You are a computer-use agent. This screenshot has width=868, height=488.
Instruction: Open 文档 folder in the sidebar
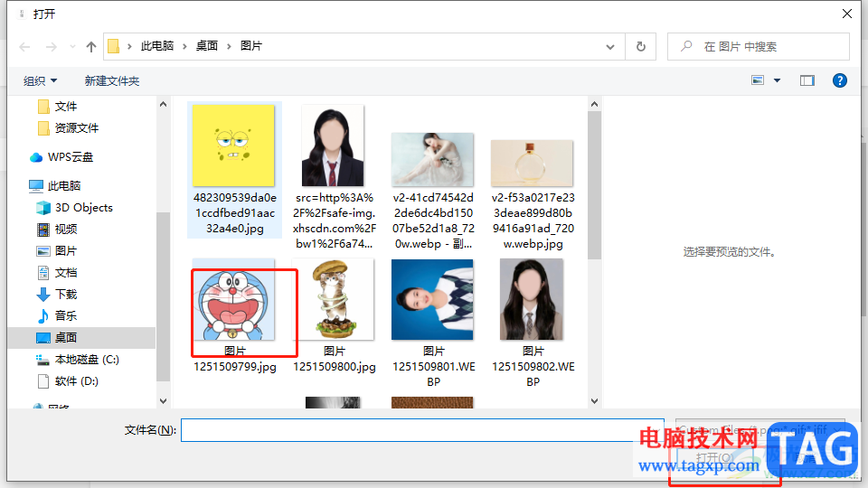click(57, 273)
